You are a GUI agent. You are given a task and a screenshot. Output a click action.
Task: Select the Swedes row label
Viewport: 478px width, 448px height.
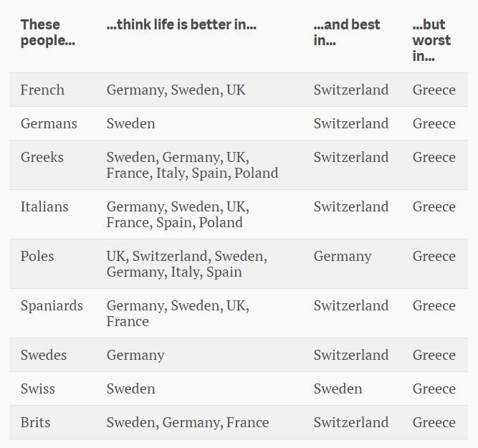(44, 355)
